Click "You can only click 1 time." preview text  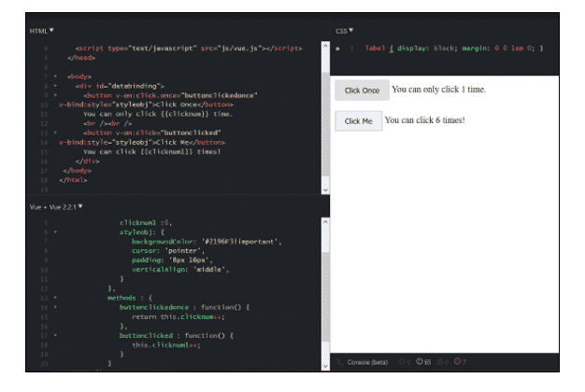(x=439, y=90)
